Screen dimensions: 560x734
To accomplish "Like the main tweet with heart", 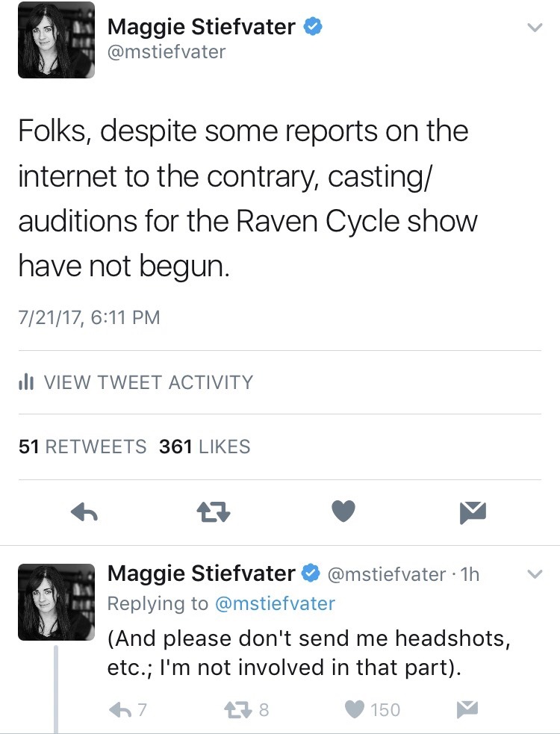I will [x=343, y=511].
